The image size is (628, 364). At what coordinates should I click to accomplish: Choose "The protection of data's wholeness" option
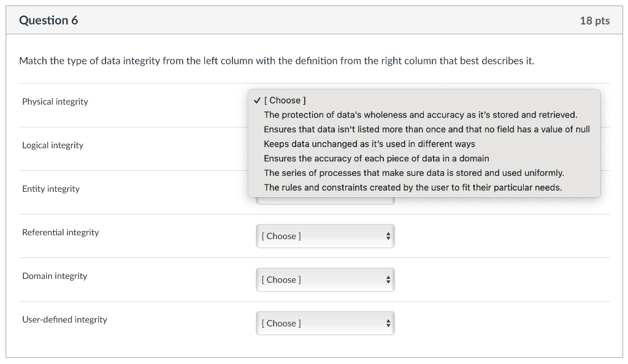pos(420,115)
